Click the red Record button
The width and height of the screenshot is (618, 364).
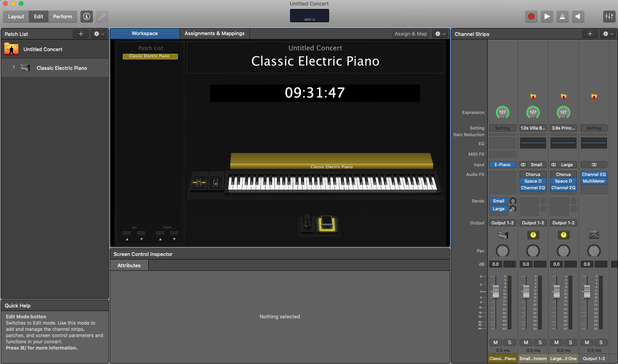click(531, 16)
